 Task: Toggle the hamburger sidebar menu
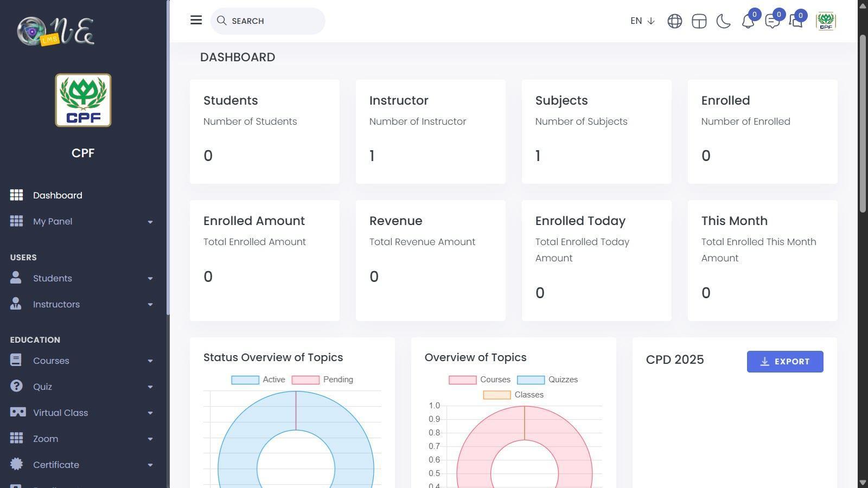click(x=196, y=20)
